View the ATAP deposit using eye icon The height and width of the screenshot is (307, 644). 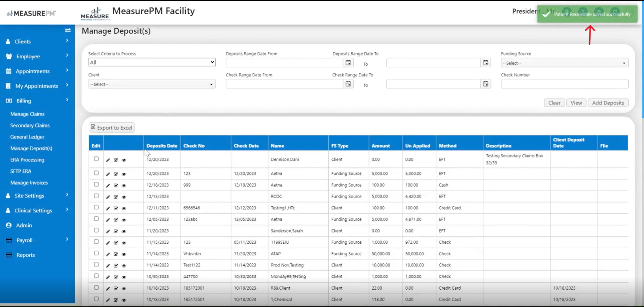[x=124, y=254]
